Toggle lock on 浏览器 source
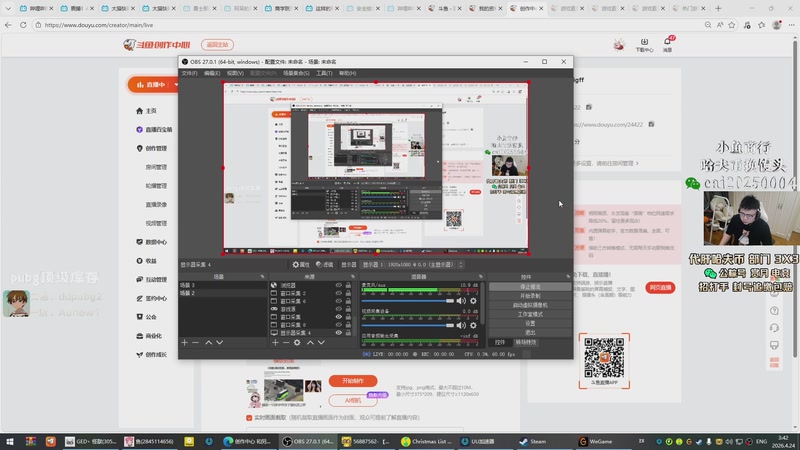Viewport: 800px width, 450px height. (x=348, y=286)
